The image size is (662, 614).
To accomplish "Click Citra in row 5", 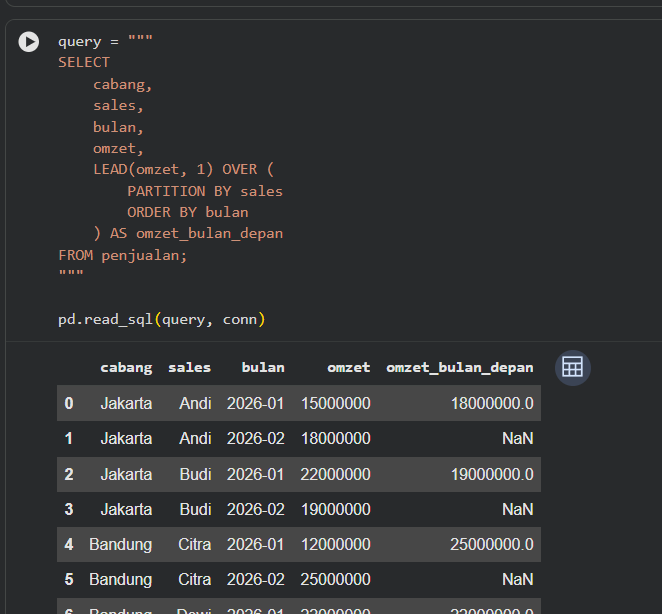I will (x=195, y=579).
